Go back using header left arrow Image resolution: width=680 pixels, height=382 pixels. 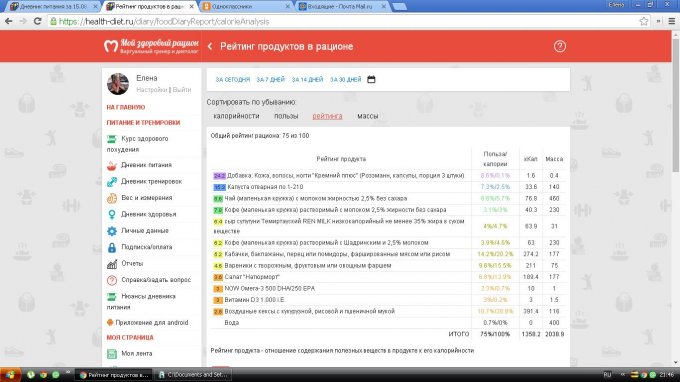tap(210, 46)
